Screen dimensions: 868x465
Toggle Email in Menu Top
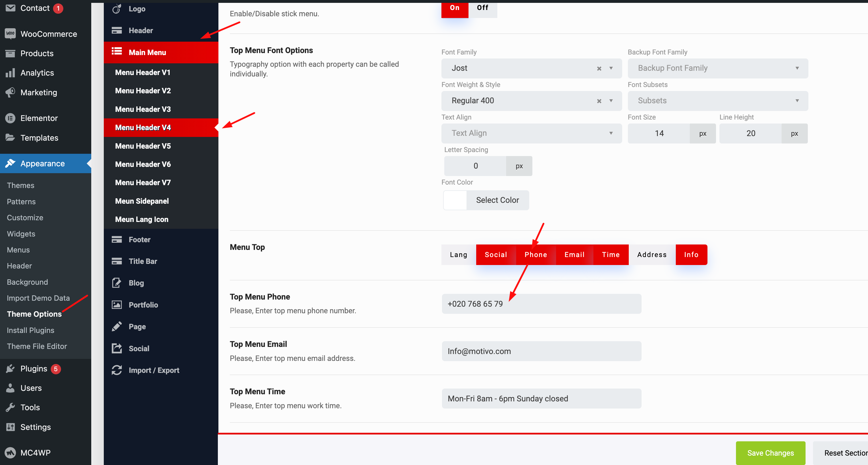(575, 254)
